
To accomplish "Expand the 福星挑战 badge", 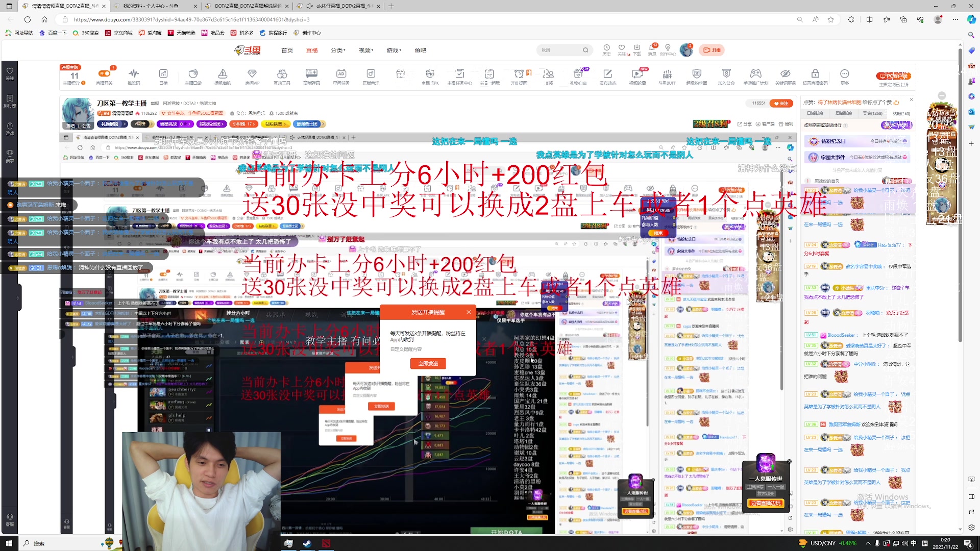I will (x=175, y=124).
